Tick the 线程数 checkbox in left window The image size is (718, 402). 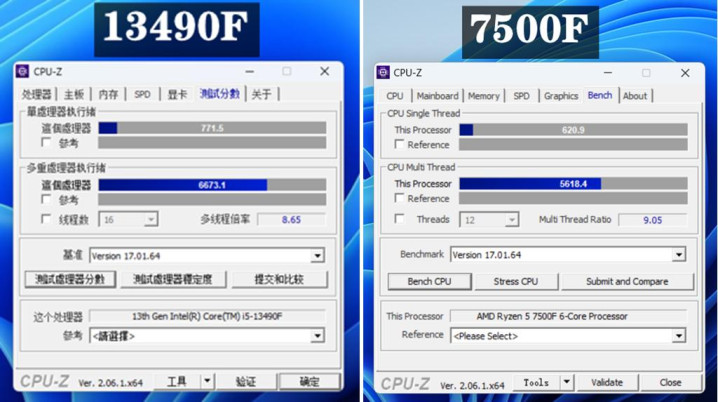tap(46, 219)
